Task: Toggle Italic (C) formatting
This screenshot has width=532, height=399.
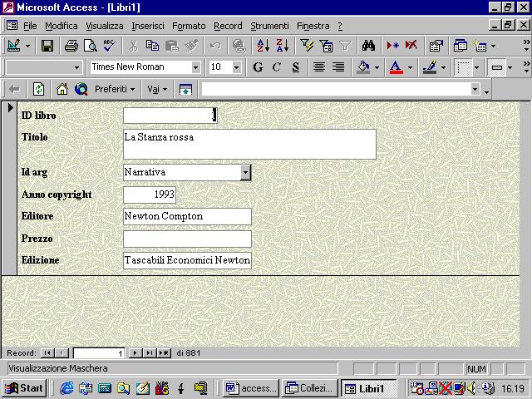Action: [x=277, y=67]
